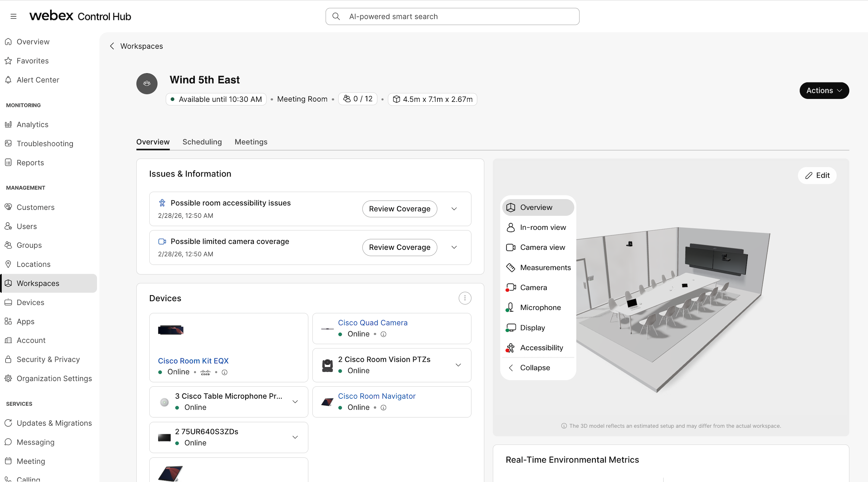The height and width of the screenshot is (482, 868).
Task: Click the info icon for Cisco Room Kit EQX
Action: click(x=224, y=372)
